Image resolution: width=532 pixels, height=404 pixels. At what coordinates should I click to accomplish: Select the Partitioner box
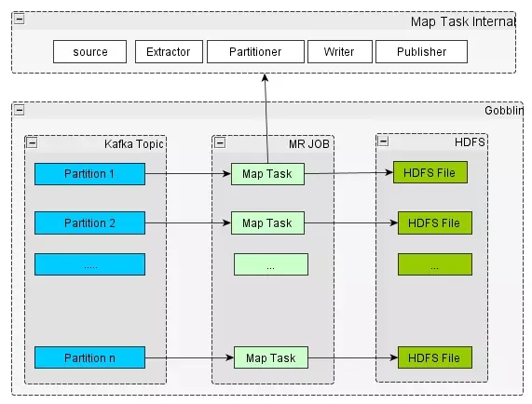255,52
